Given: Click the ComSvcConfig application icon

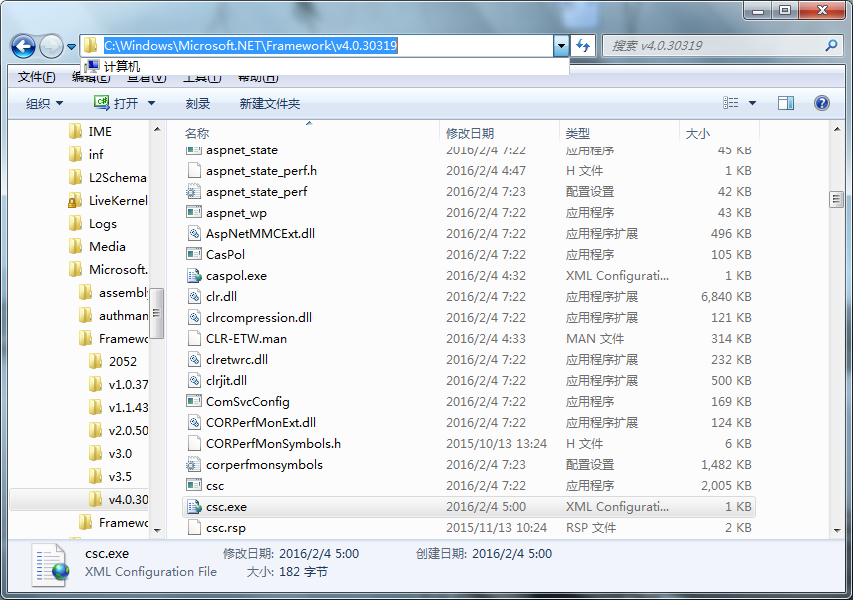Looking at the screenshot, I should pyautogui.click(x=194, y=401).
